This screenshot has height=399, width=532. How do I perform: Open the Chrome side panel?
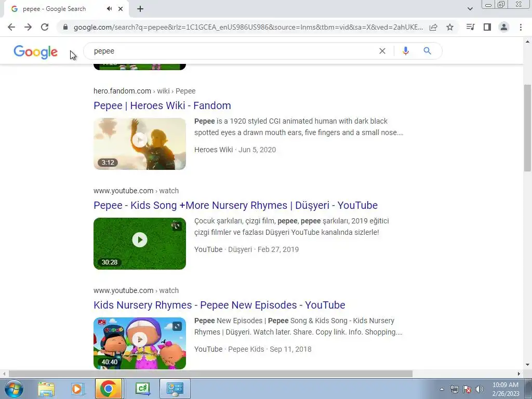click(487, 27)
